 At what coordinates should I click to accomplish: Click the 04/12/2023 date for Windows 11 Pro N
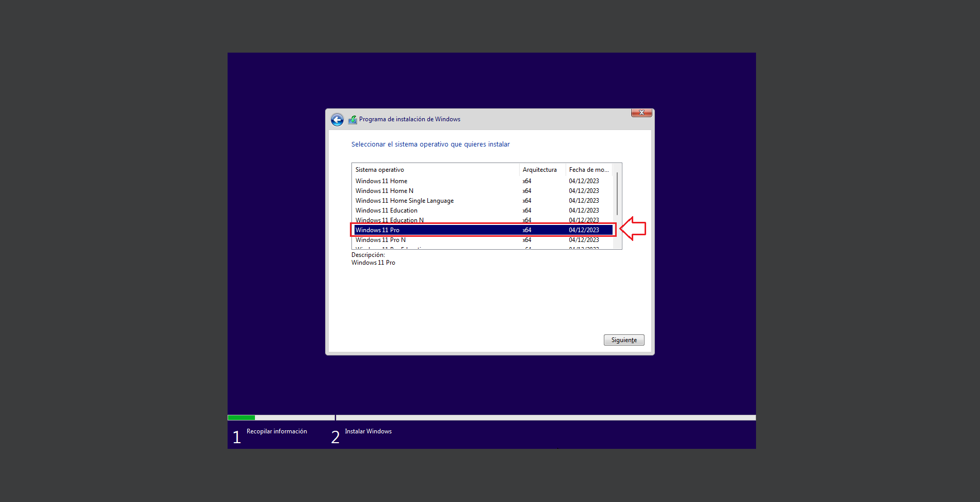pyautogui.click(x=584, y=240)
